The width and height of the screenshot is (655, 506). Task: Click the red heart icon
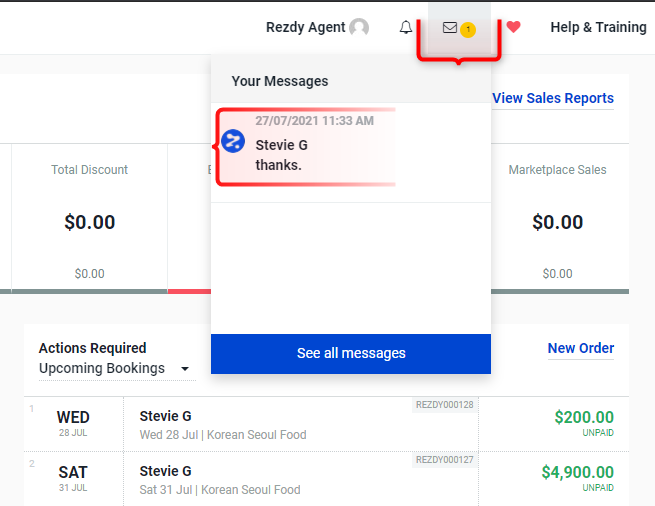point(513,27)
